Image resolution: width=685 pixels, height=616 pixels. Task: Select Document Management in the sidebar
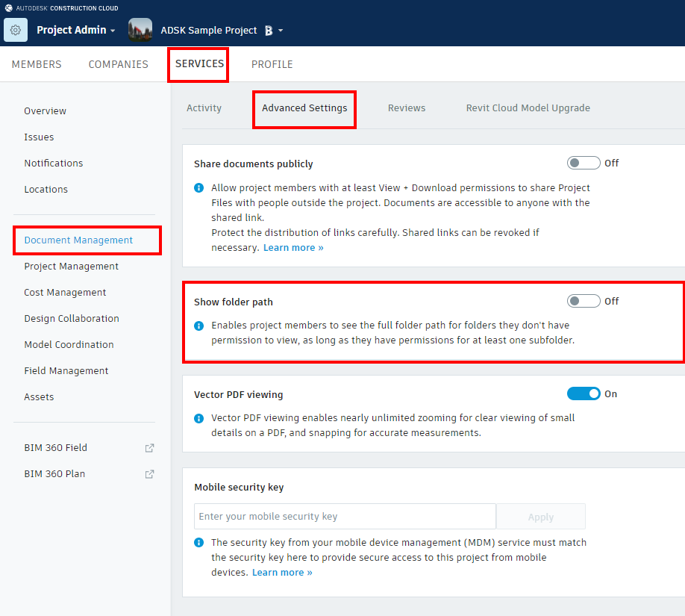(x=78, y=240)
